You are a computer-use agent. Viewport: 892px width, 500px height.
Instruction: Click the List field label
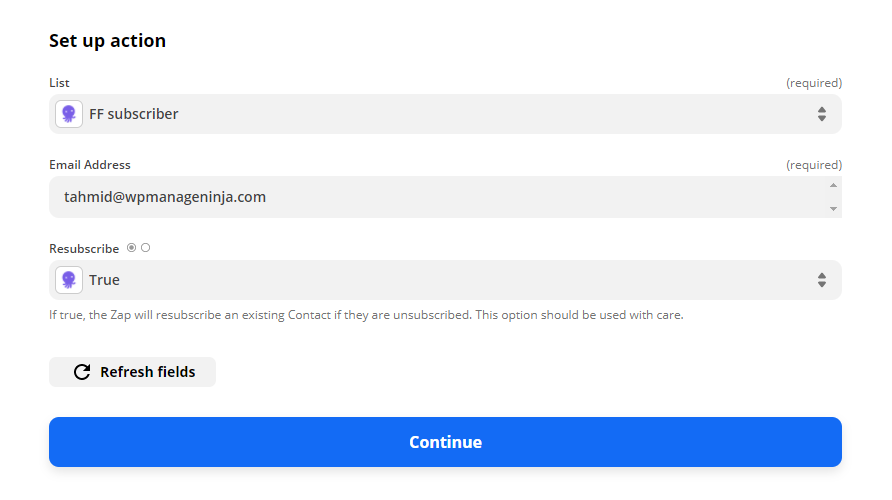[x=59, y=82]
